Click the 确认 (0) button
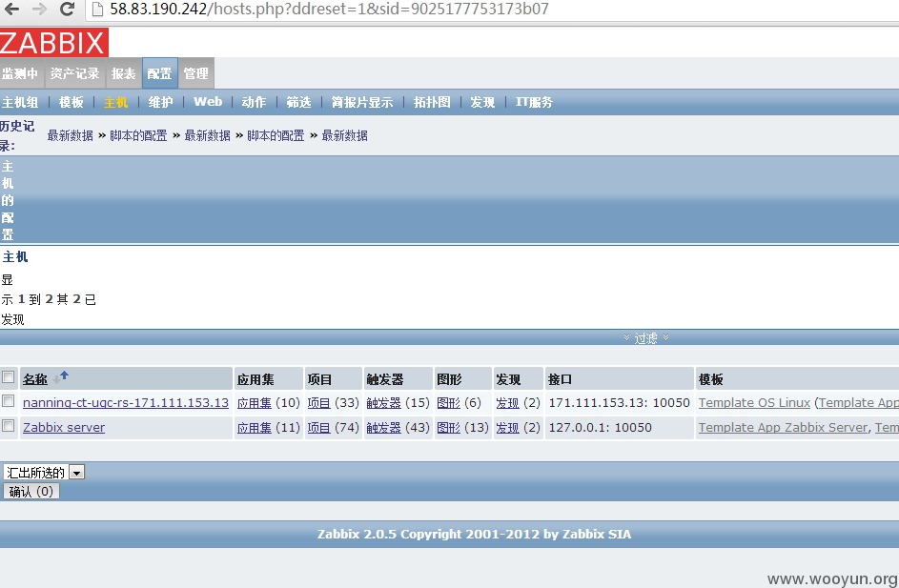899x588 pixels. [x=31, y=491]
